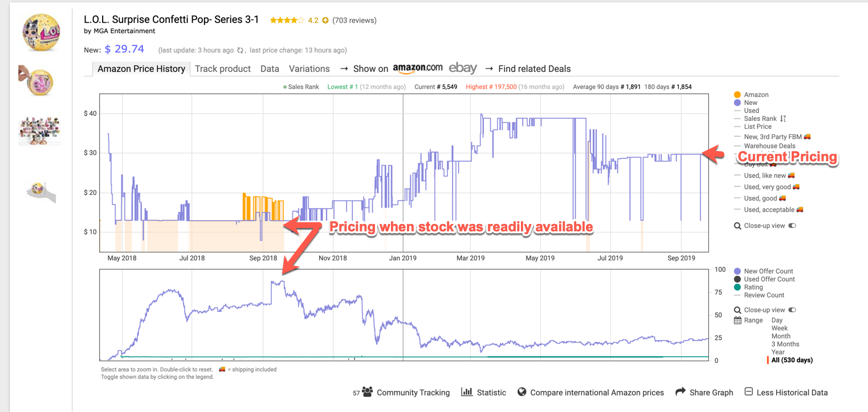The height and width of the screenshot is (412, 868).
Task: Toggle Close-up view for the price chart
Action: coord(792,225)
